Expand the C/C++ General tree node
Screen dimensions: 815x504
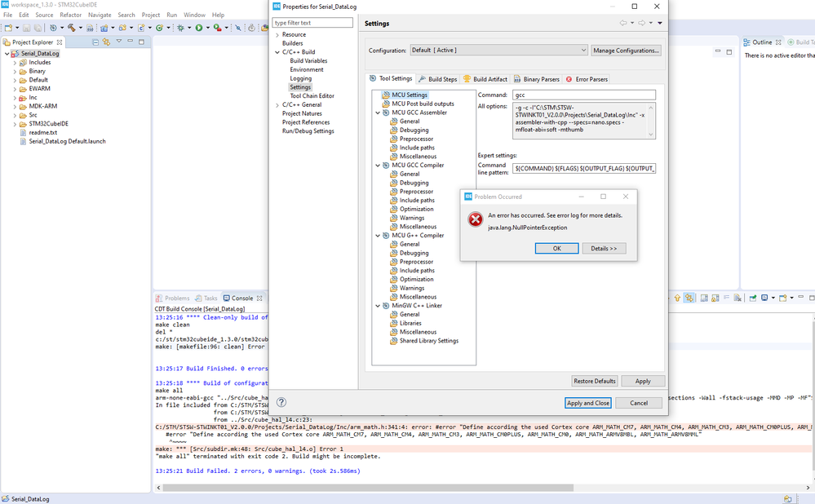277,105
